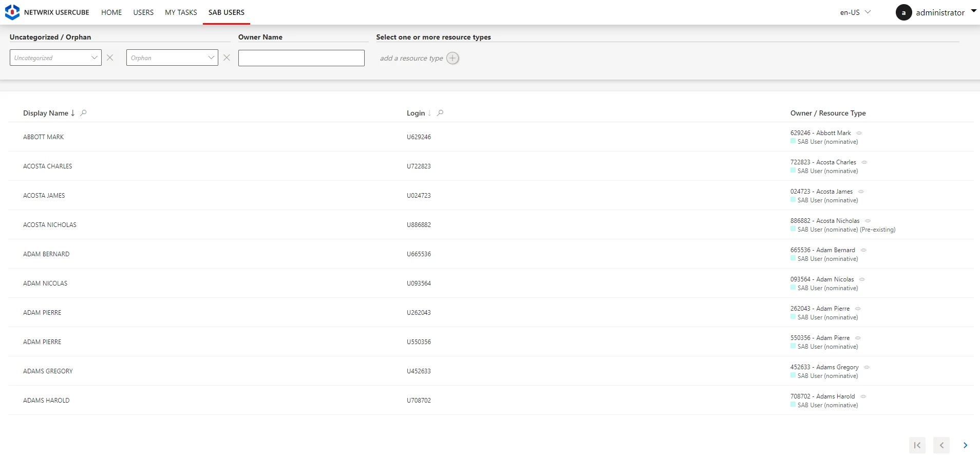View owner Acosta James via eye icon
980x455 pixels.
tap(861, 192)
